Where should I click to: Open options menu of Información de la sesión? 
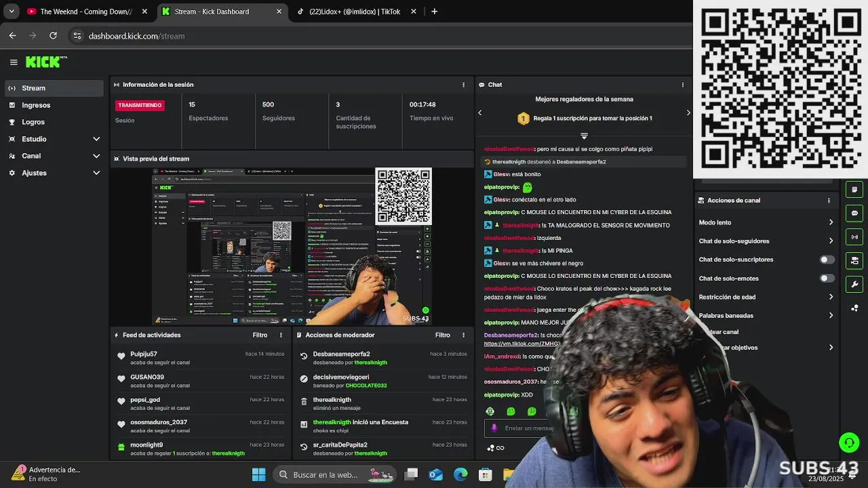click(464, 85)
